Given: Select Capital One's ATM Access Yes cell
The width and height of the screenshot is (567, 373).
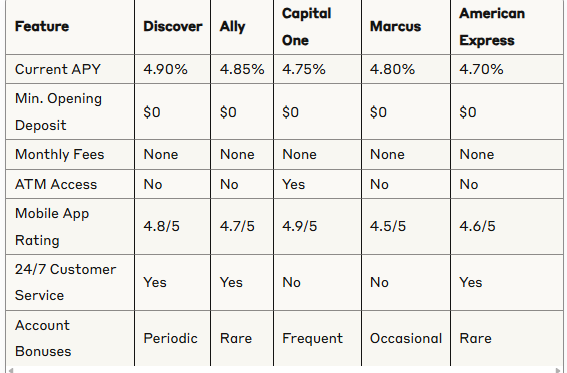Looking at the screenshot, I should click(x=317, y=184).
